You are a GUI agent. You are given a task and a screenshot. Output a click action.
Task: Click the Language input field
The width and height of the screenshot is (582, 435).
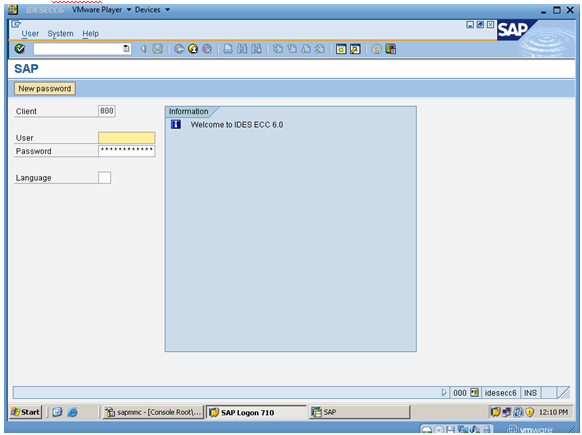[105, 177]
